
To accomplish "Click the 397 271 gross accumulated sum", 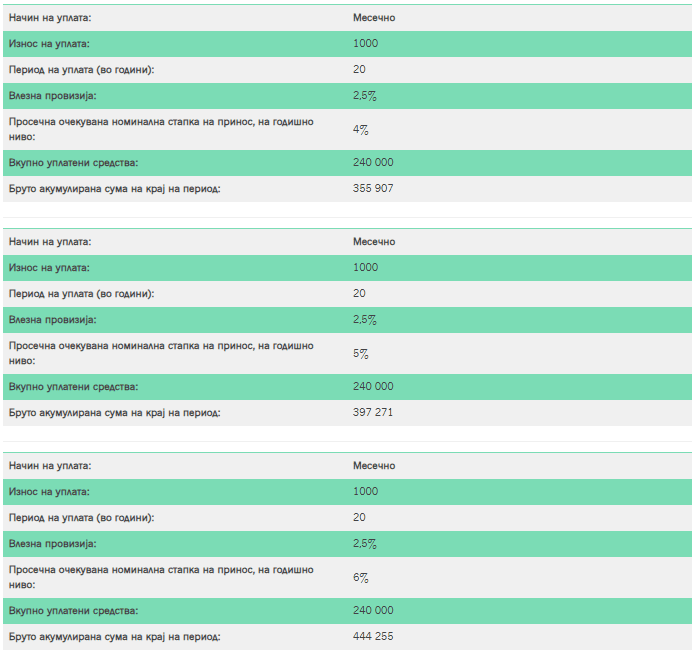I will pos(373,412).
